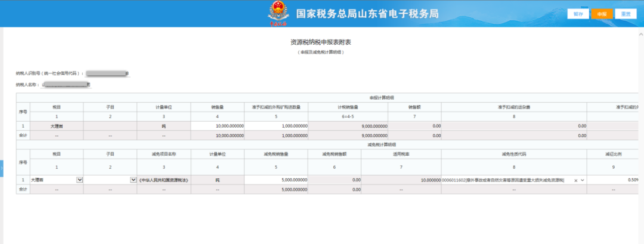Edit the 销售量 field showing 10,000.000000
The height and width of the screenshot is (244, 644).
tap(217, 126)
